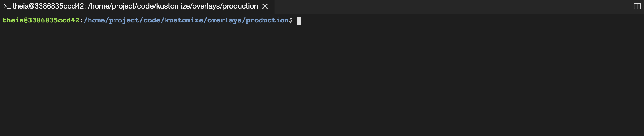Click the word 'code' in the prompt path
Screen dimensions: 644x136
[152, 20]
